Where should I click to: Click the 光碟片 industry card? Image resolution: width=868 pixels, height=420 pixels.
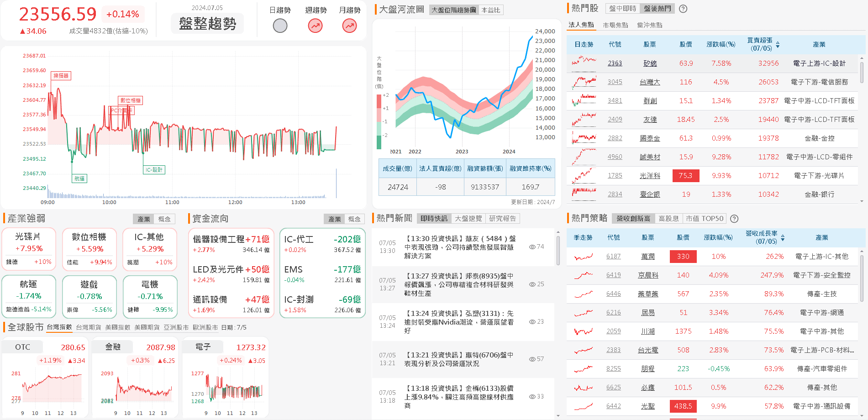[29, 249]
